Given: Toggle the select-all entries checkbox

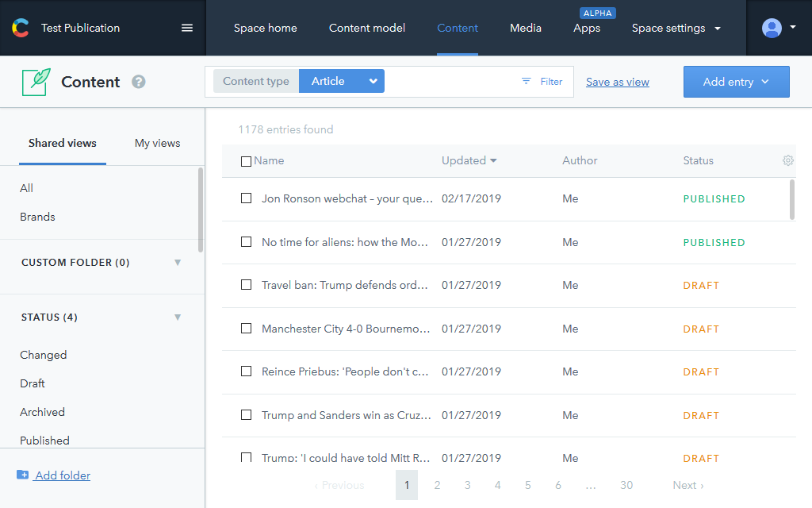Looking at the screenshot, I should pos(246,161).
